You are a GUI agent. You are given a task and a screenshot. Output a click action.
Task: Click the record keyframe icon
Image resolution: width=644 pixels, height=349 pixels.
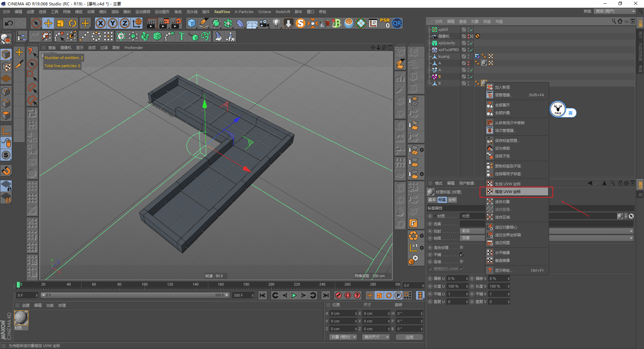pyautogui.click(x=338, y=295)
